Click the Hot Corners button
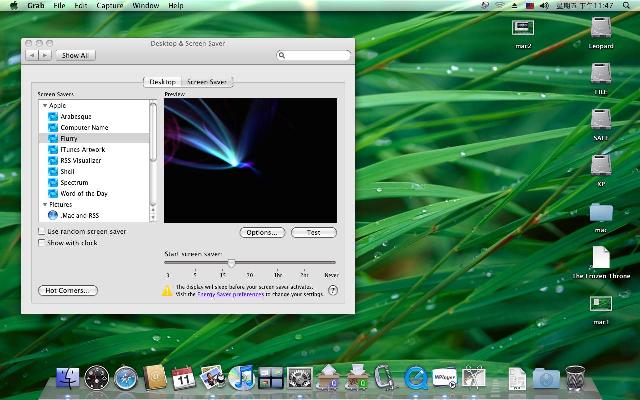This screenshot has width=640, height=400. click(68, 290)
